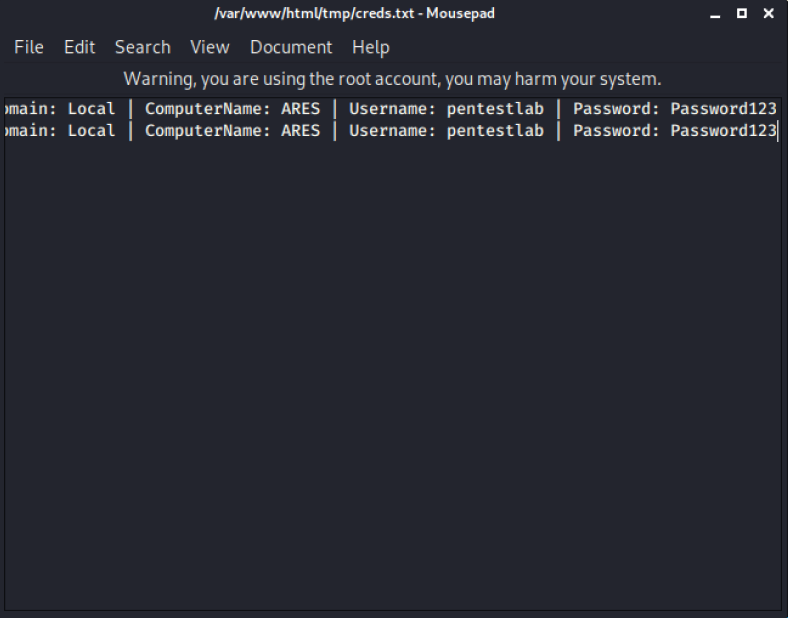Click ARES in the first text line
The width and height of the screenshot is (788, 618).
(300, 109)
